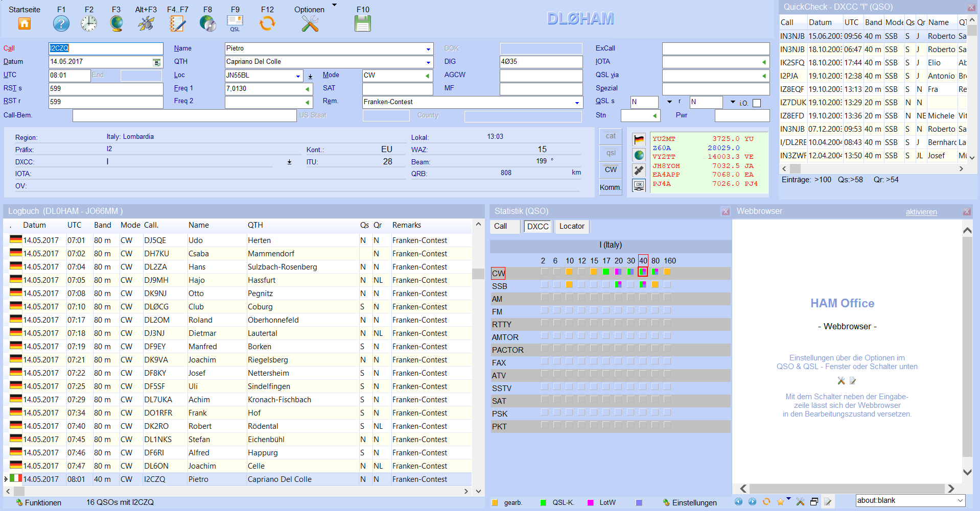This screenshot has width=980, height=511.
Task: Click the Komm. button
Action: (611, 187)
